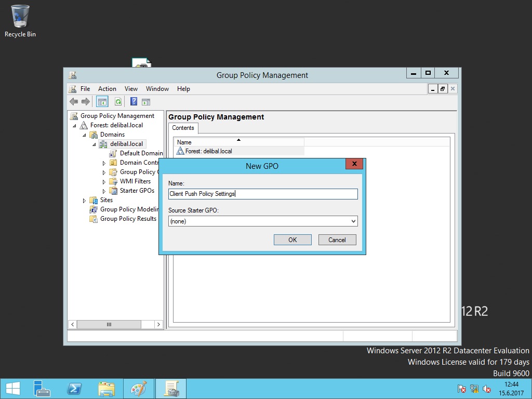The image size is (532, 399).
Task: Select Starter GPOs in the tree
Action: [x=137, y=191]
